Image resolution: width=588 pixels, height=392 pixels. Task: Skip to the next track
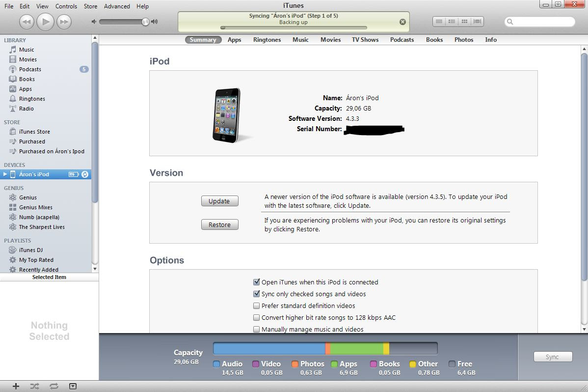(64, 22)
